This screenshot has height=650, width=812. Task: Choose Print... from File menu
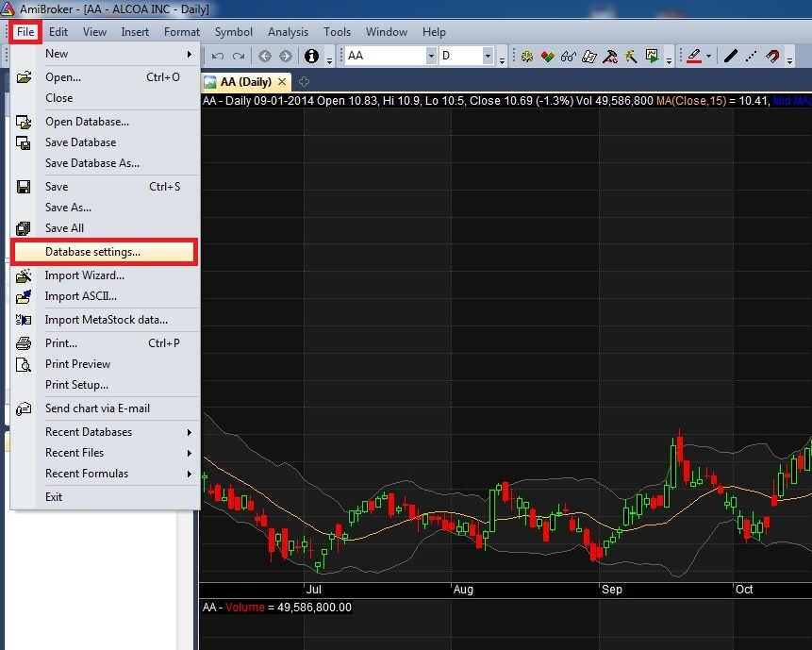(x=105, y=343)
